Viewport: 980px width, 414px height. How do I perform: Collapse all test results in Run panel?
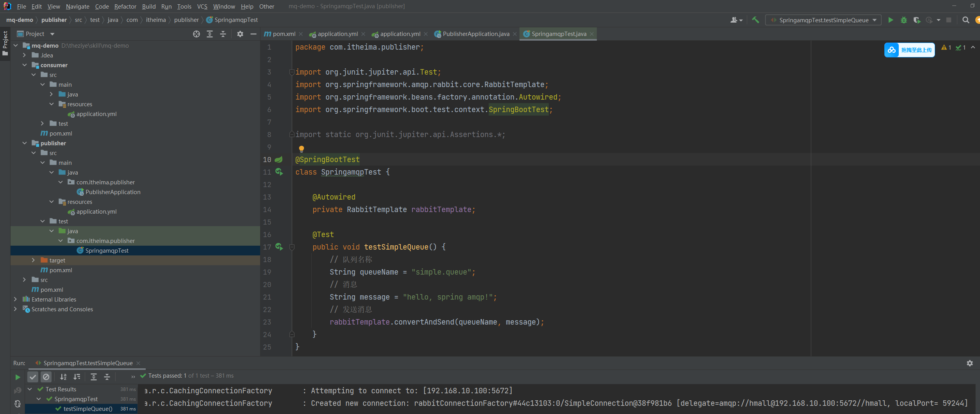107,377
